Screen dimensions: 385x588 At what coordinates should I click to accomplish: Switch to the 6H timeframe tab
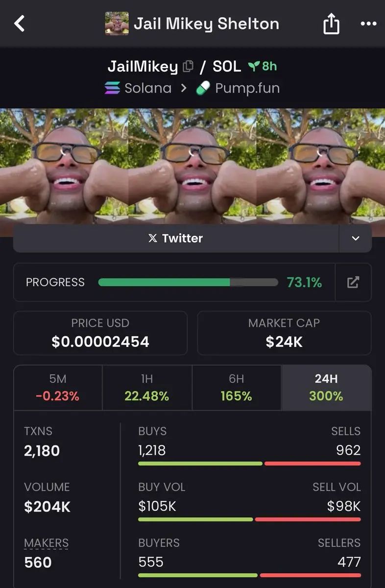(x=237, y=388)
